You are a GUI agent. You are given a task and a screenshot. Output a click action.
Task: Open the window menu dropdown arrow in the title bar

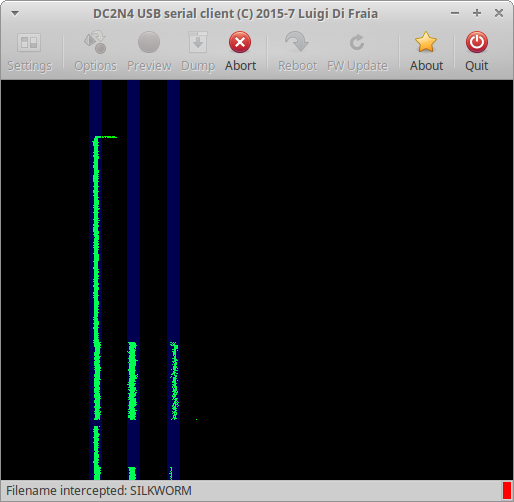(x=15, y=13)
